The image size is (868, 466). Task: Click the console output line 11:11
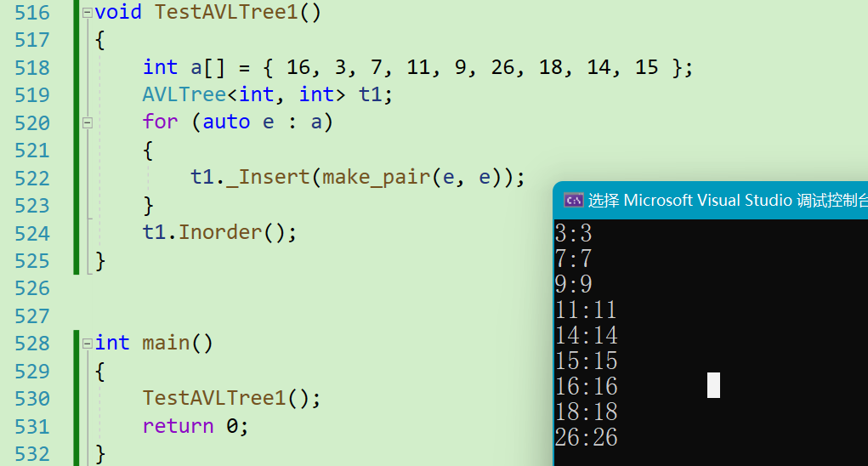[586, 310]
